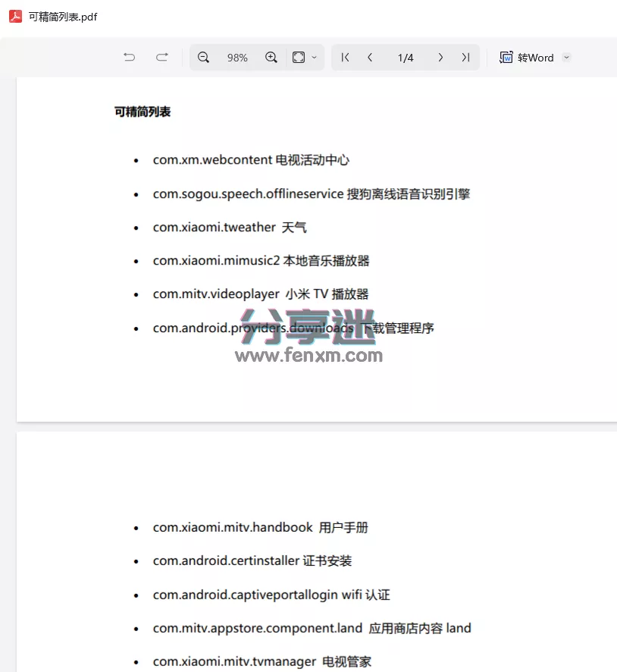The image size is (617, 672).
Task: Go to next page with the right chevron
Action: [x=441, y=57]
